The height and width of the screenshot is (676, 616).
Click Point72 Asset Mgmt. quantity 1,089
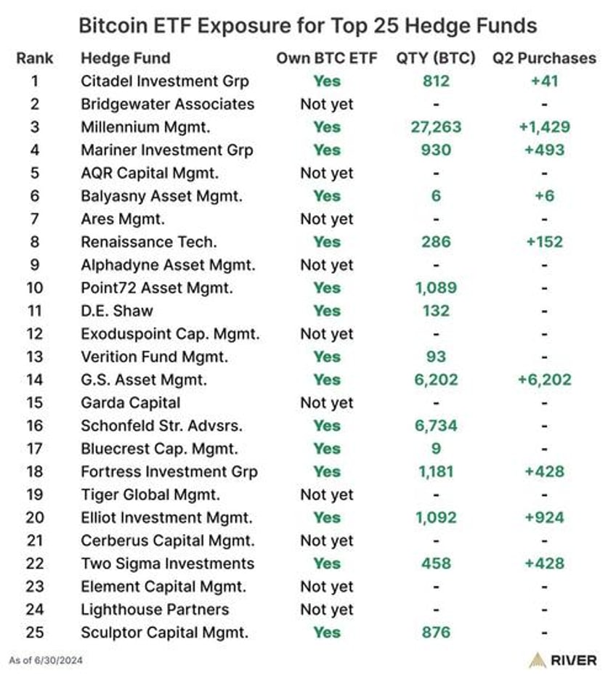[x=436, y=288]
